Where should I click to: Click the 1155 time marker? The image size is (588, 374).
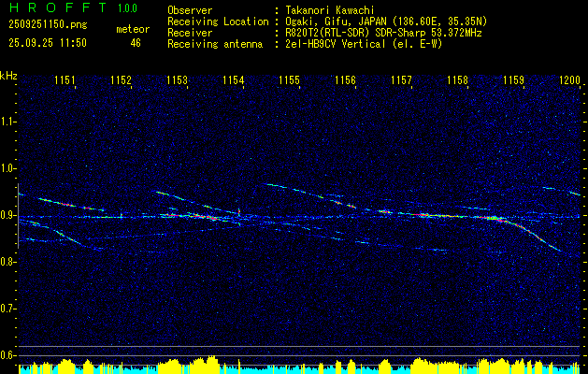click(290, 79)
